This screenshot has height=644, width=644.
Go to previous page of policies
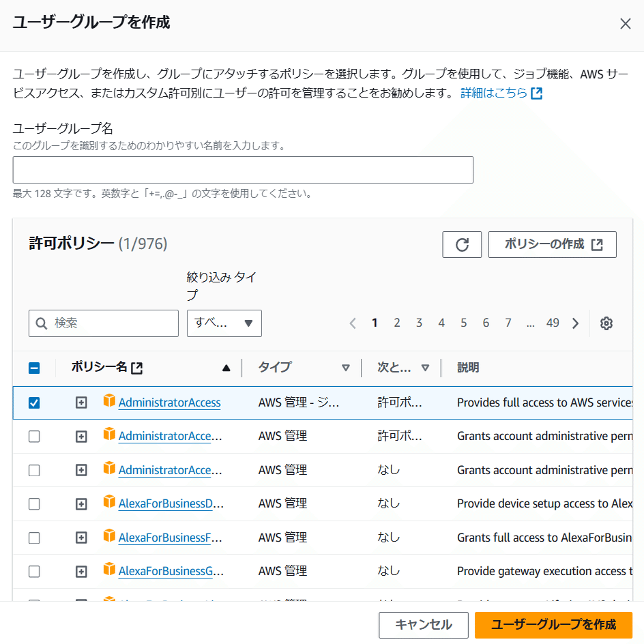353,323
